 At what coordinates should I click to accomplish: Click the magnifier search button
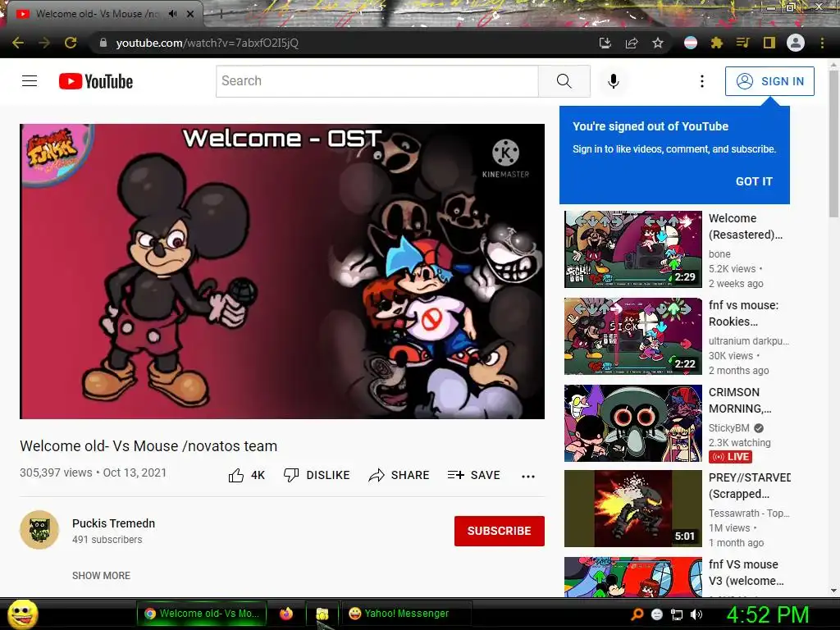pyautogui.click(x=564, y=81)
